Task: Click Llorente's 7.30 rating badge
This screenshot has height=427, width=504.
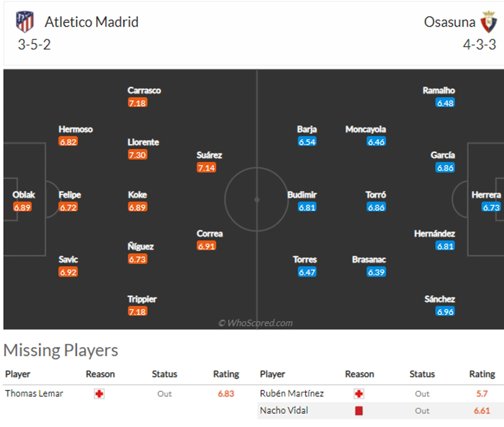Action: click(x=137, y=155)
